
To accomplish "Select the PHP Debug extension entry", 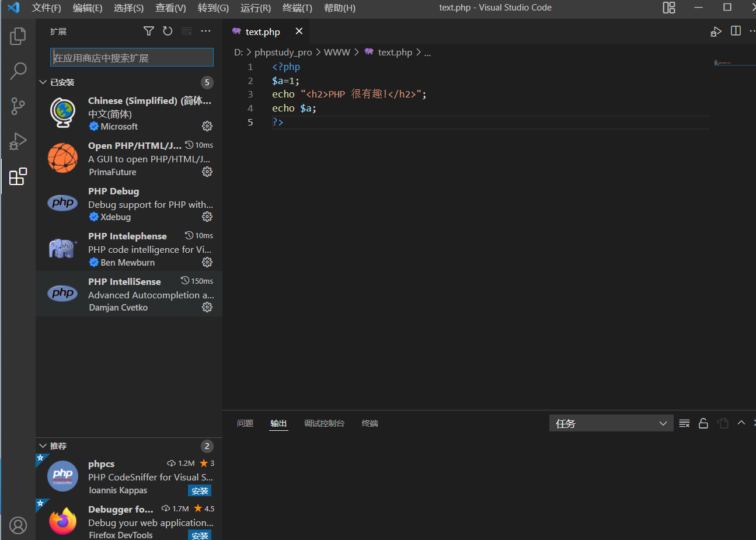I will 129,203.
